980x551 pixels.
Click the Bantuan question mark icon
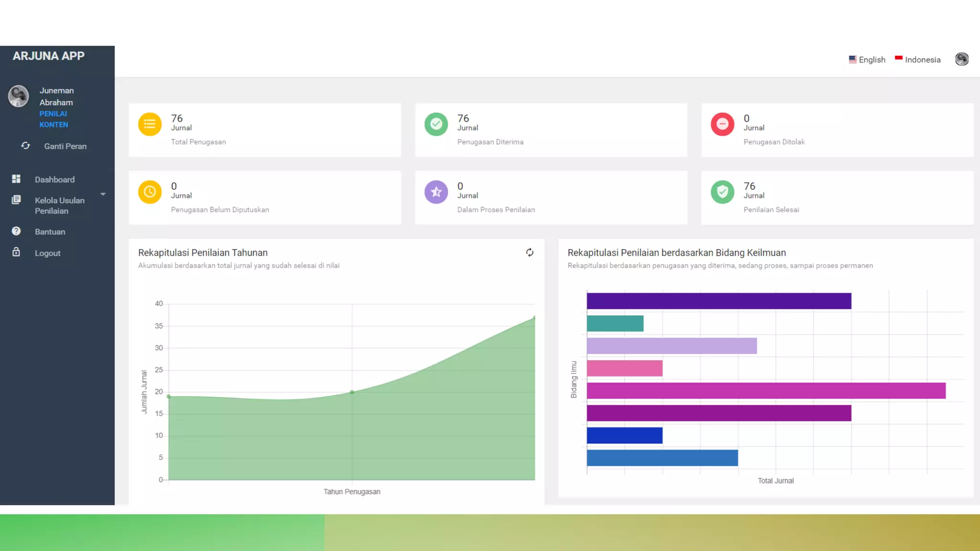point(16,231)
